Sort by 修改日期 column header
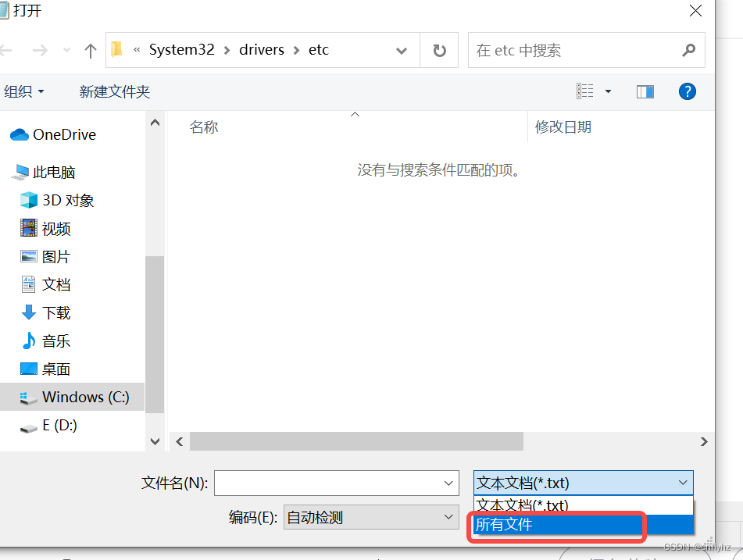The width and height of the screenshot is (743, 560). pos(563,127)
